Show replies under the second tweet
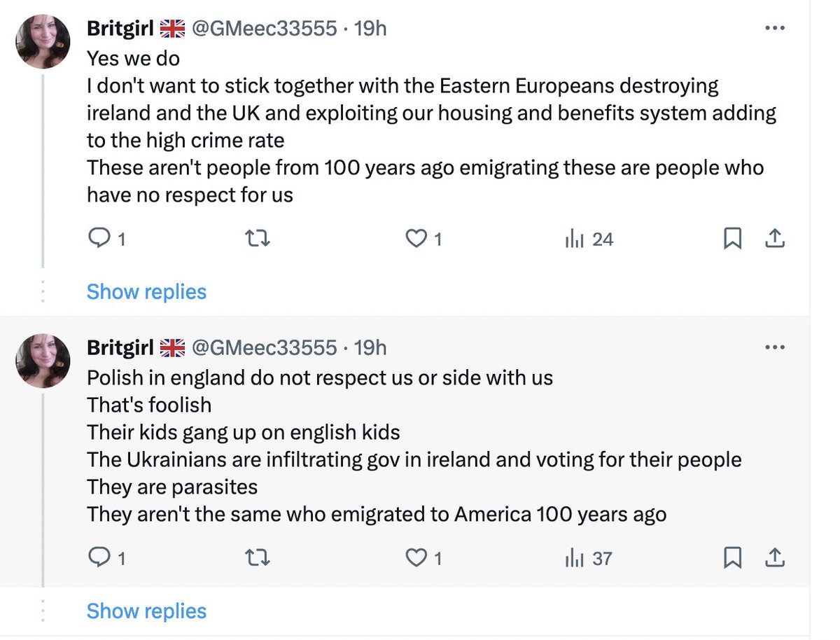Screen dimensions: 840x640 (x=146, y=611)
